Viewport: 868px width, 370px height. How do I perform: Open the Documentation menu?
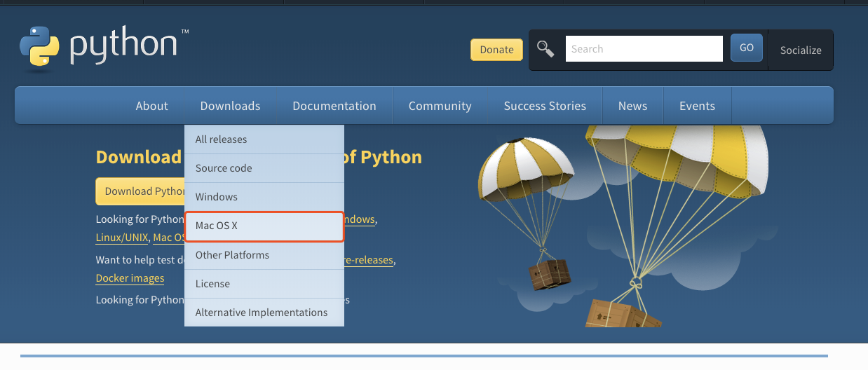coord(334,106)
